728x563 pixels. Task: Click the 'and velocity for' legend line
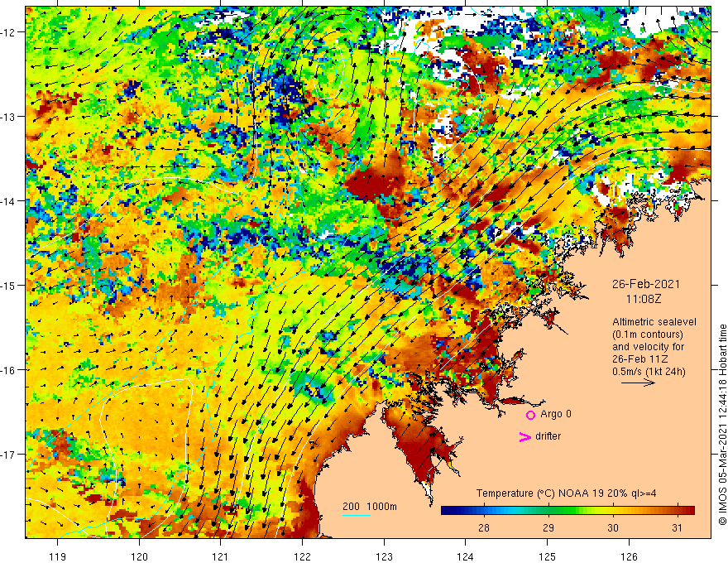648,347
